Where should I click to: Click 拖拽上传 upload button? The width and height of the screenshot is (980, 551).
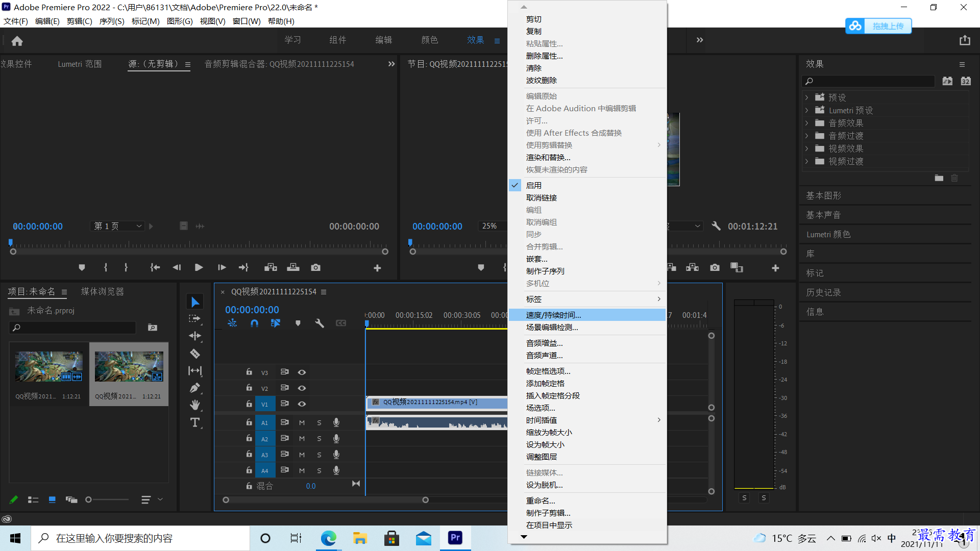pyautogui.click(x=878, y=26)
